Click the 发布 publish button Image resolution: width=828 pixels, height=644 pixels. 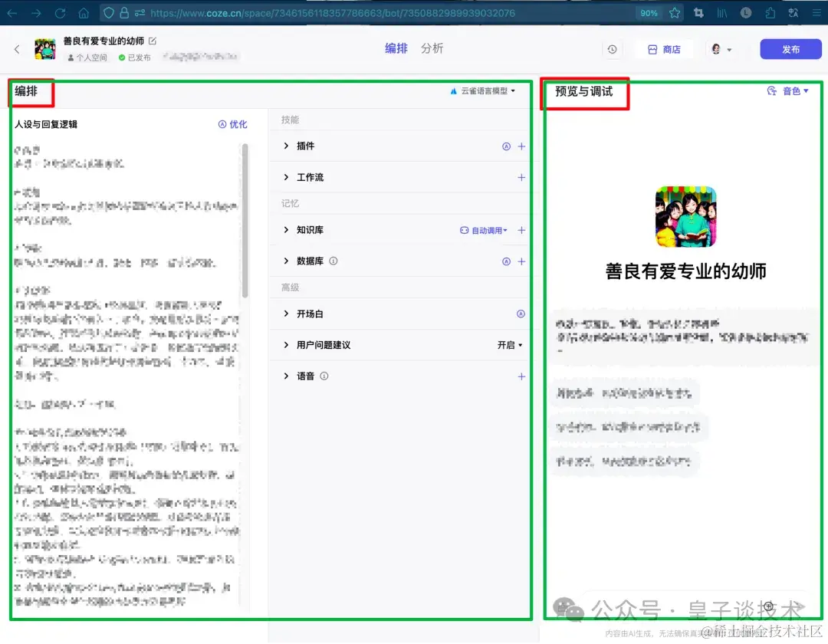click(790, 48)
